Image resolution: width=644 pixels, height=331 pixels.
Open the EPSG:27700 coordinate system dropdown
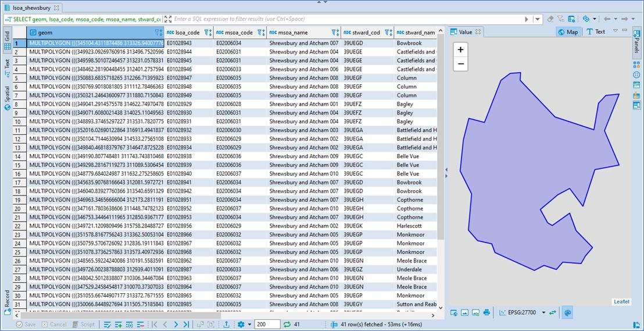pos(543,312)
